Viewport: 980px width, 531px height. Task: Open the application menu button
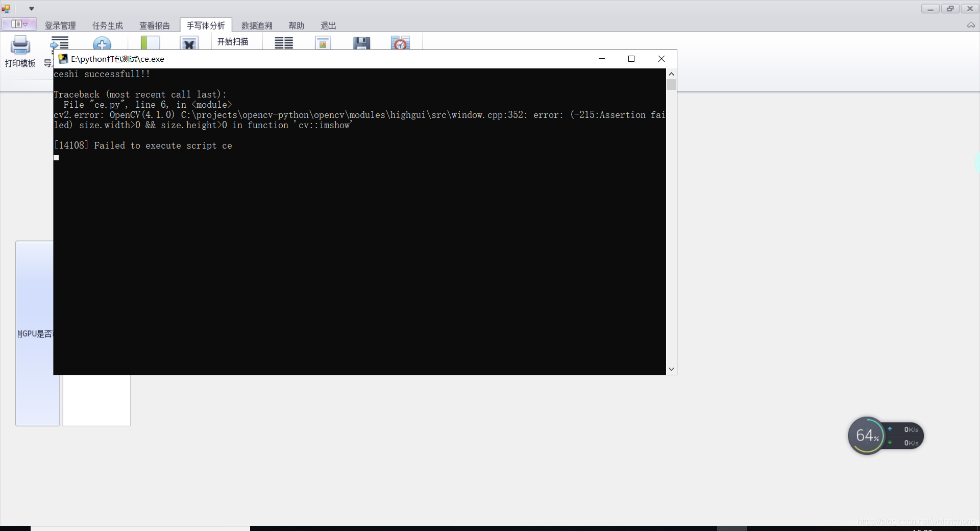click(x=19, y=24)
